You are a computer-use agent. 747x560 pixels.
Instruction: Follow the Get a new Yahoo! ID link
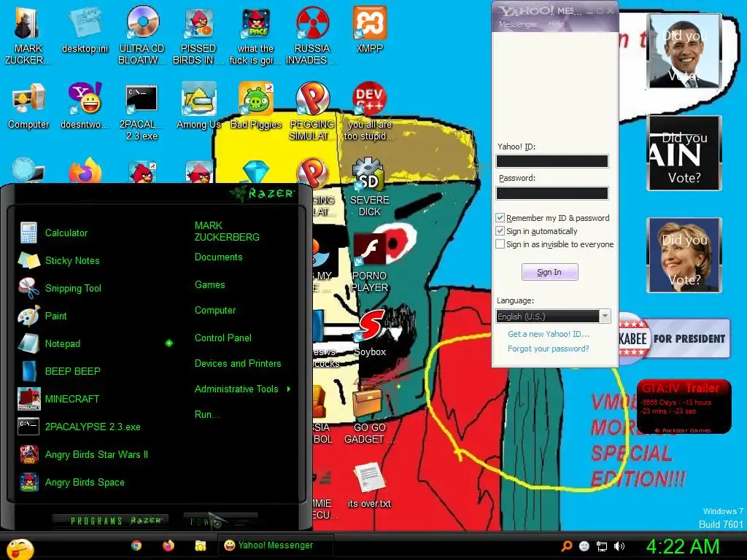[x=549, y=334]
